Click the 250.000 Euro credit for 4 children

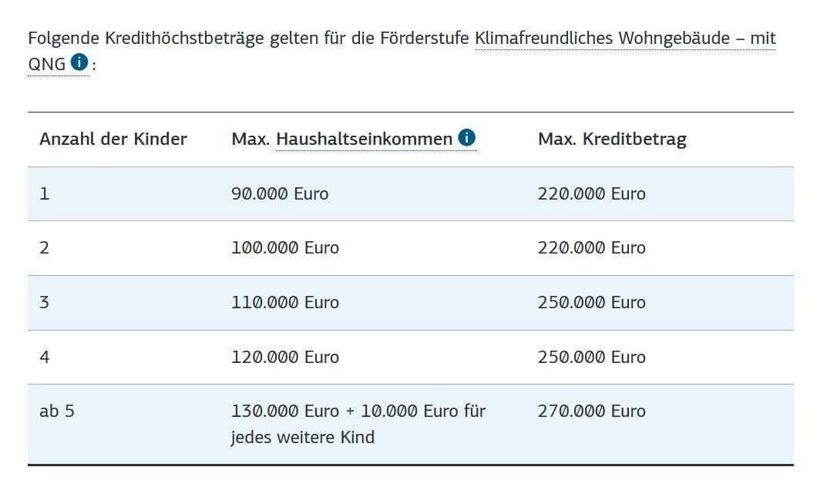coord(592,358)
